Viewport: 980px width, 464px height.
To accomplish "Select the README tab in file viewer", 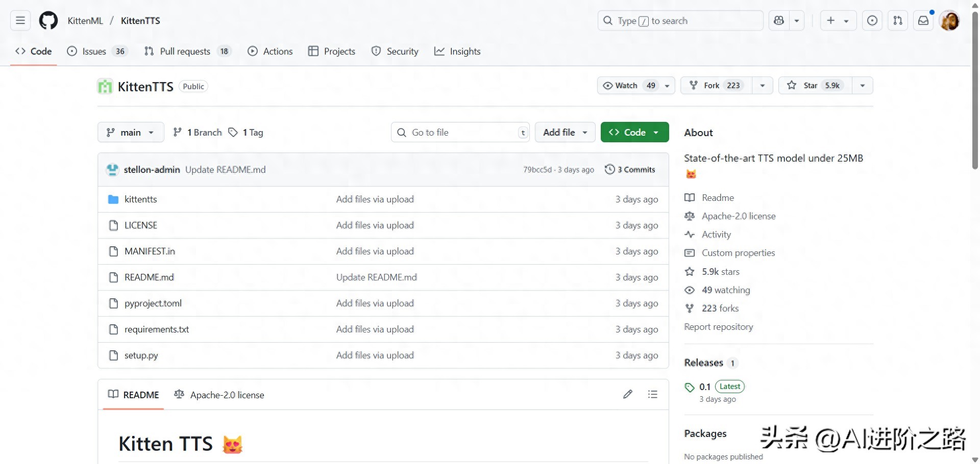I will point(134,395).
